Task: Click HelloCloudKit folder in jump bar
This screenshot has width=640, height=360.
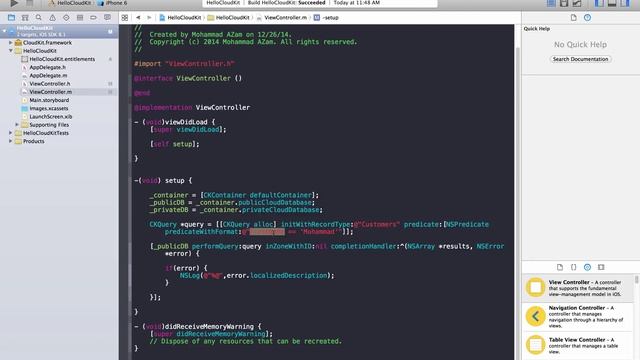Action: tap(228, 18)
